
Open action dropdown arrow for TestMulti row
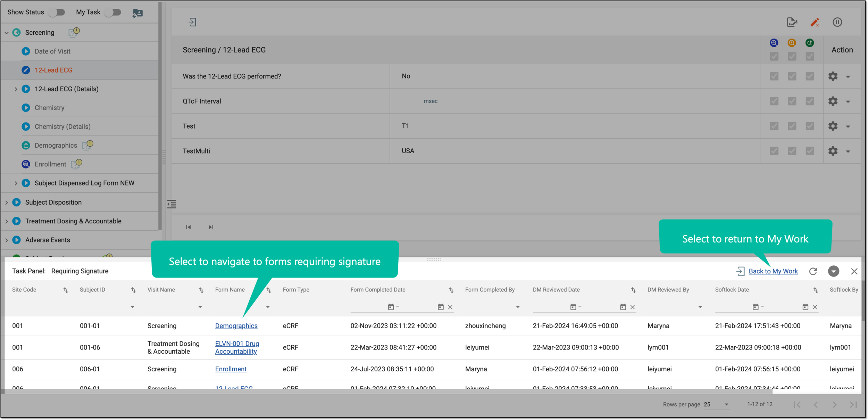click(x=848, y=151)
